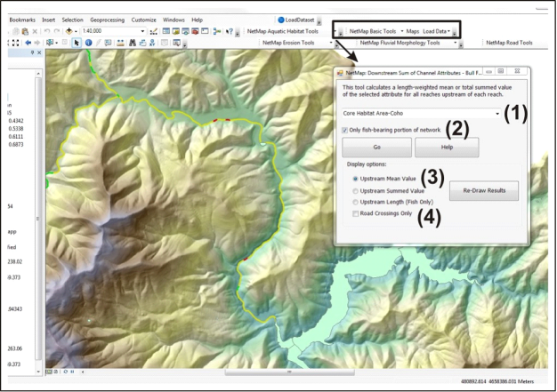Open the map scale 1:40,000 dropdown
This screenshot has width=557, height=392.
pos(141,31)
